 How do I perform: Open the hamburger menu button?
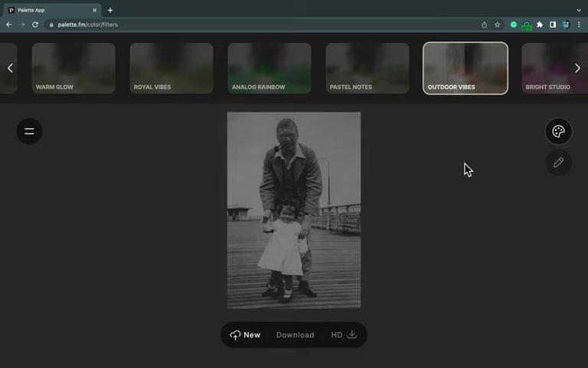[29, 131]
